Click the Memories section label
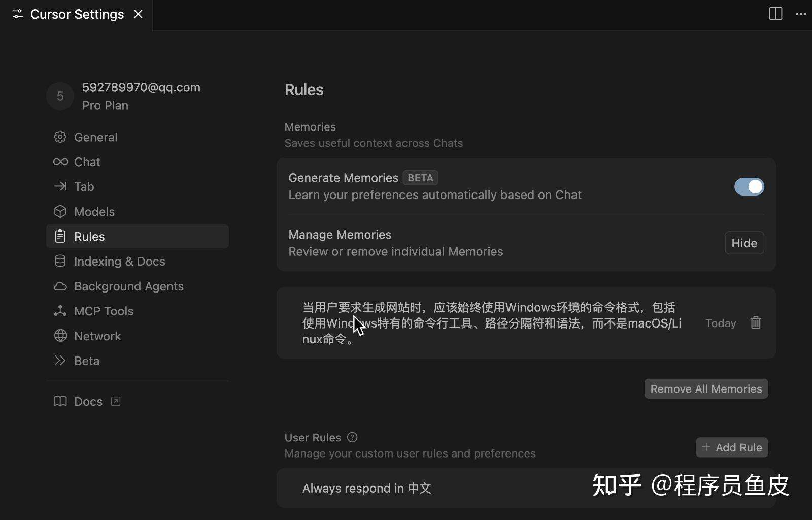The image size is (812, 520). coord(310,127)
